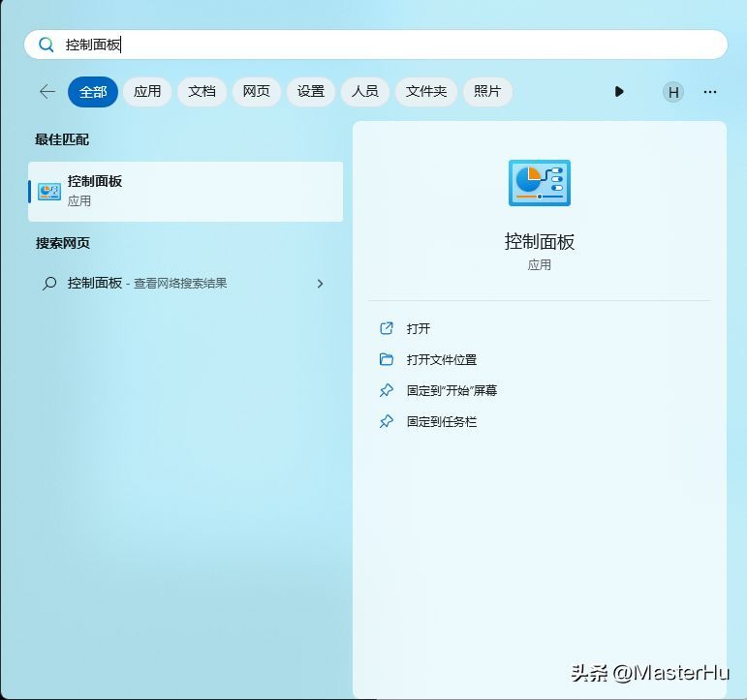Filter results by 照片
Image resolution: width=747 pixels, height=700 pixels.
tap(487, 91)
